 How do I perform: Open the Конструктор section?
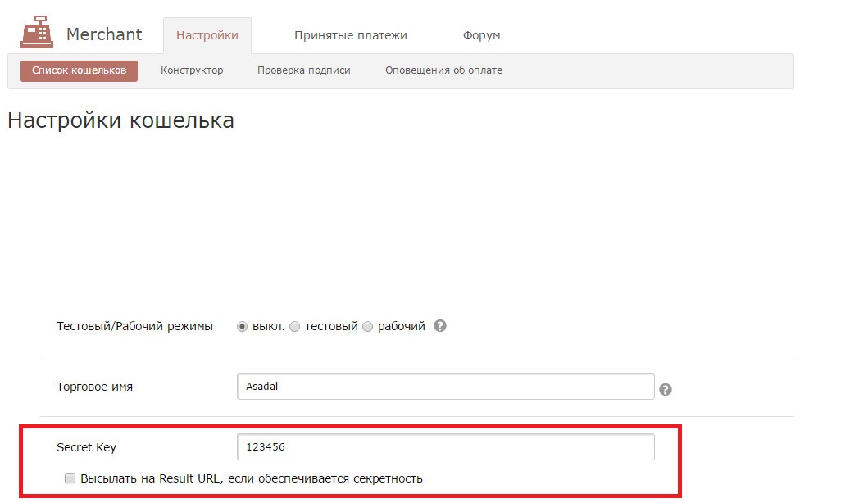click(x=192, y=70)
